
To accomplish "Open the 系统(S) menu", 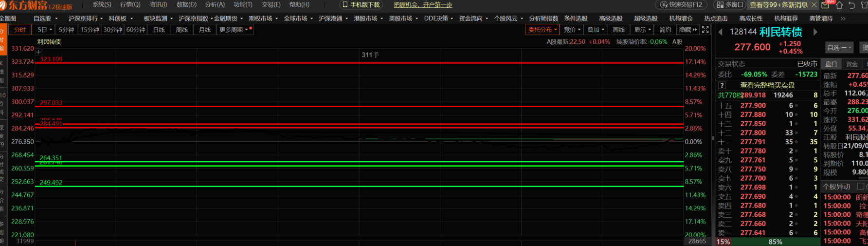I will [102, 4].
